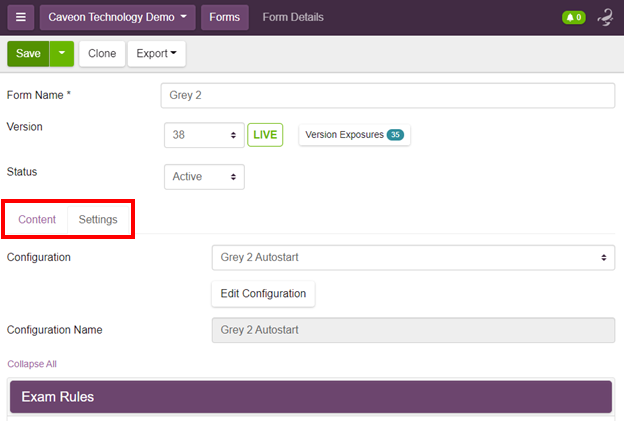Collapse the Exam Rules section header
Image resolution: width=624 pixels, height=421 pixels.
(x=311, y=397)
